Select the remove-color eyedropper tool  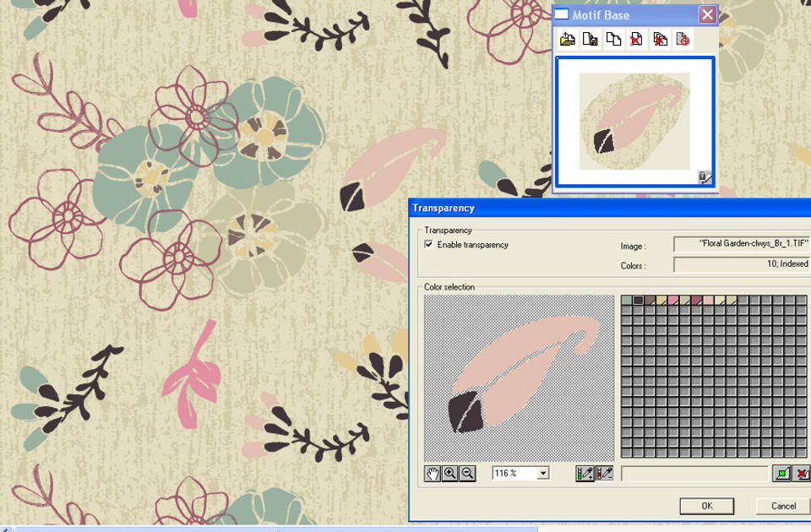(606, 473)
